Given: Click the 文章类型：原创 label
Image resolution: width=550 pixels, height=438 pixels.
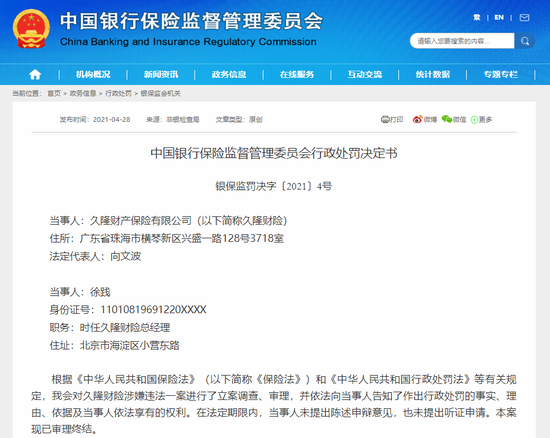Looking at the screenshot, I should [x=239, y=120].
